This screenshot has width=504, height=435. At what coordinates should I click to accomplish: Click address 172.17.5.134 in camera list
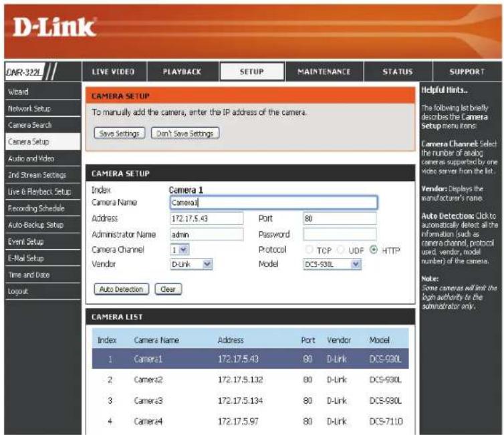241,401
